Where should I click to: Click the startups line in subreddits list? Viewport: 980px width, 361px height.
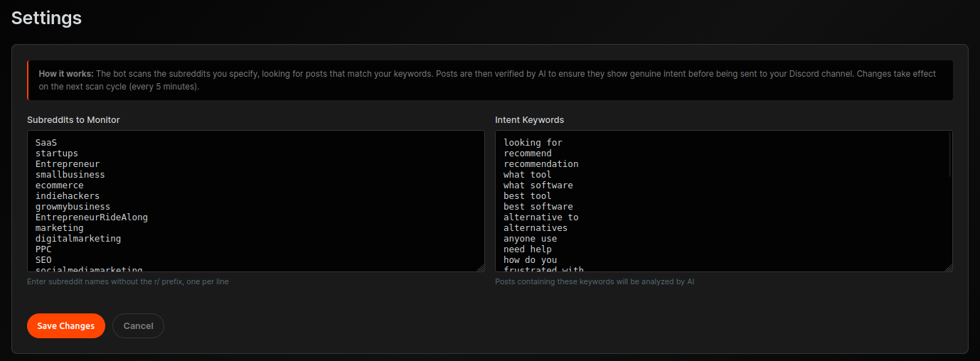tap(57, 153)
